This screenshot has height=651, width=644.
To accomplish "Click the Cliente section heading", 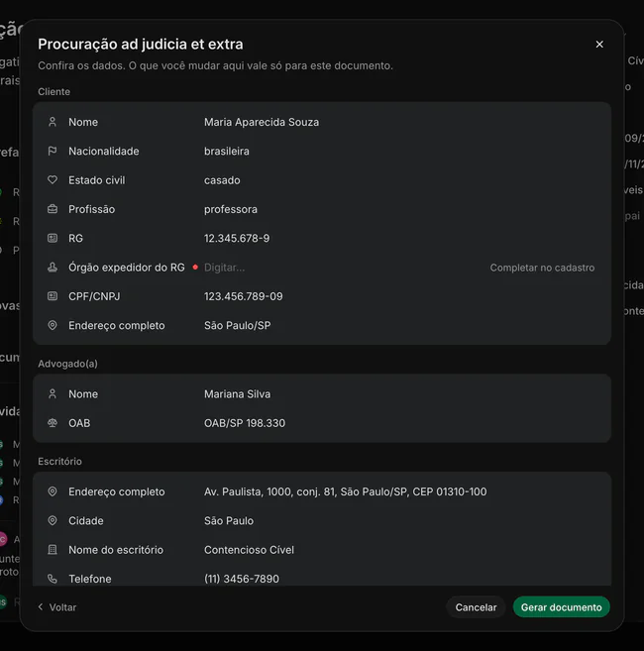I will point(54,92).
